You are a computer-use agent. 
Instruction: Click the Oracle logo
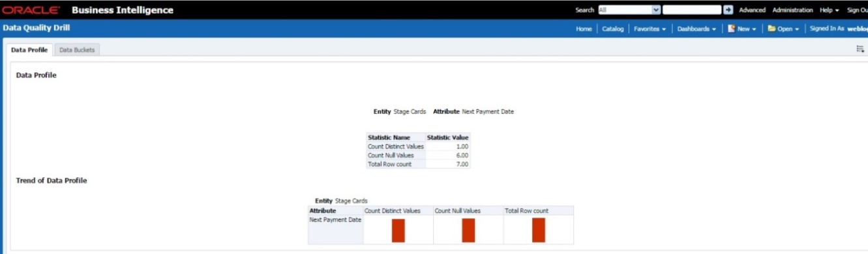coord(31,10)
